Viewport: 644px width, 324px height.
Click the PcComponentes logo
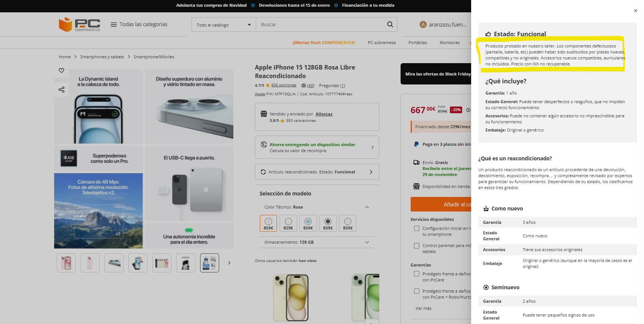click(x=80, y=25)
